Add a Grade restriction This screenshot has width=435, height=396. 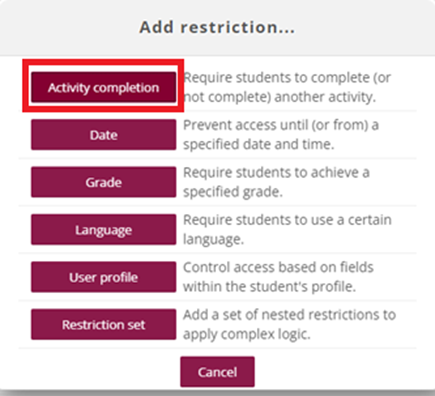coord(103,182)
